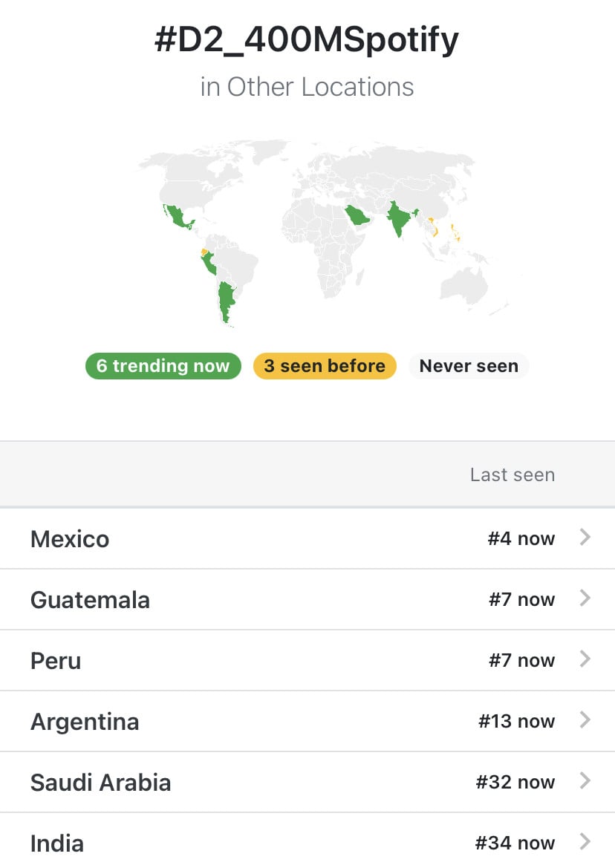Open the chevron arrow beside Argentina
Viewport: 615px width, 868px height.
point(585,719)
